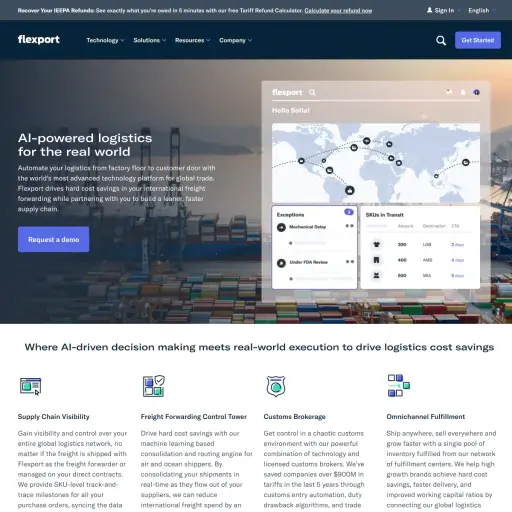This screenshot has width=512, height=512.
Task: Click the search icon in the dashboard preview
Action: tap(312, 92)
